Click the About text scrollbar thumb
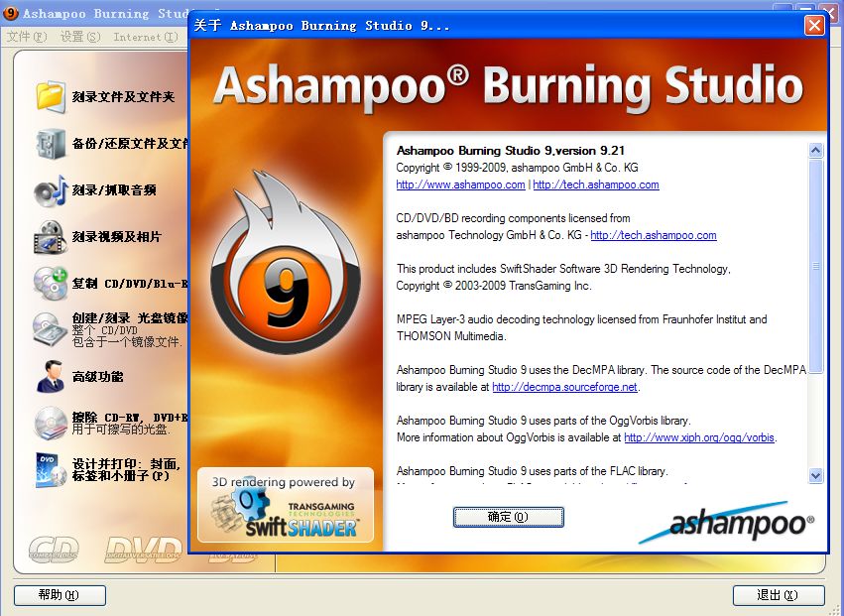 point(815,266)
